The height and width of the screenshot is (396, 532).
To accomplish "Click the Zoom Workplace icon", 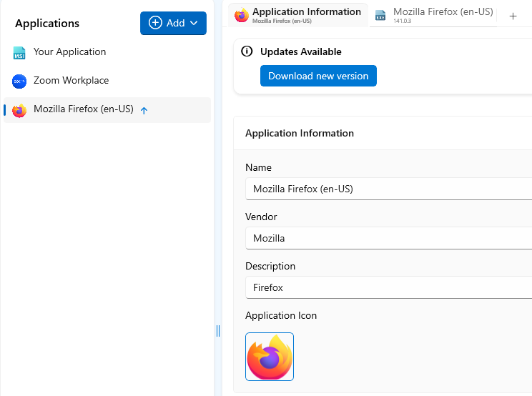I will [19, 81].
